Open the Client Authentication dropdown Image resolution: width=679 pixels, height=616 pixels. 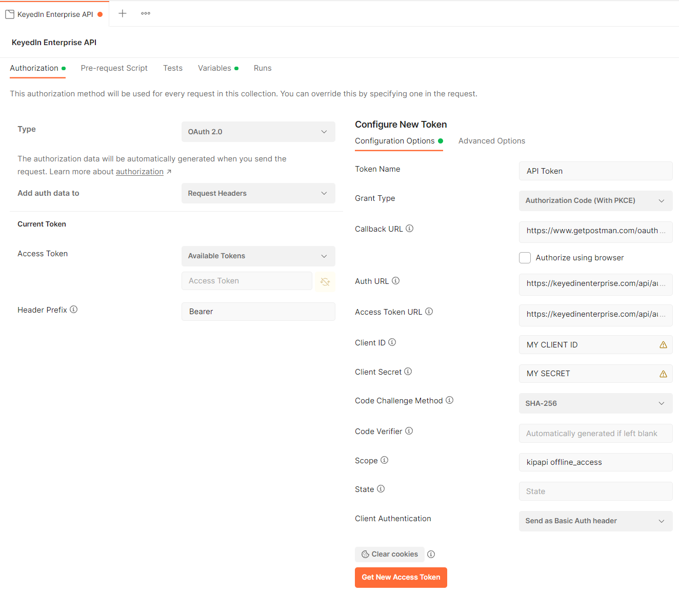[595, 521]
